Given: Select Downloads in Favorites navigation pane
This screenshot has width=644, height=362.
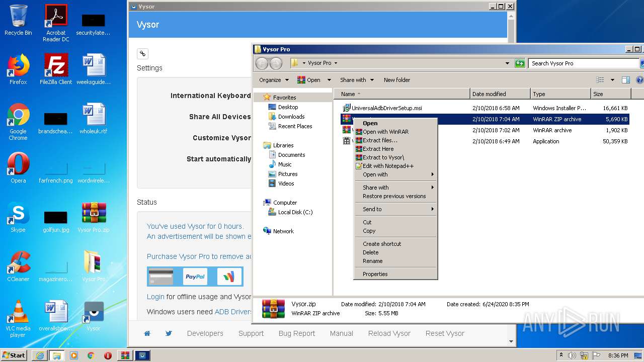Looking at the screenshot, I should point(291,117).
